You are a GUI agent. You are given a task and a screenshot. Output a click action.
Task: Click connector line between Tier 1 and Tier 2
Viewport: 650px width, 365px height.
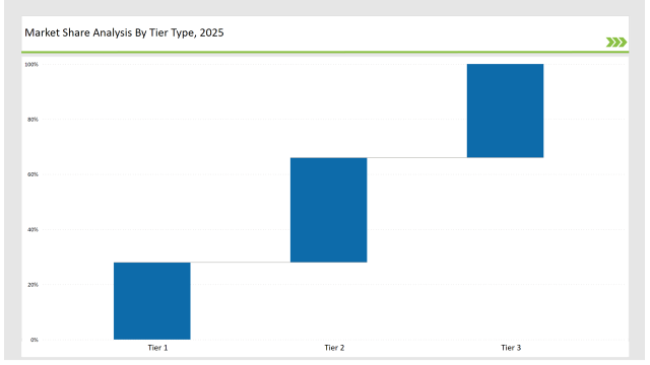pyautogui.click(x=240, y=262)
